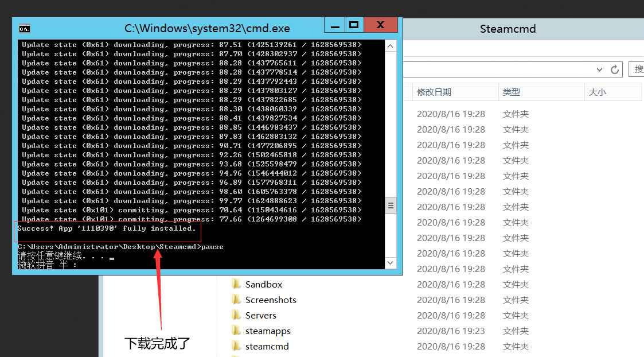This screenshot has width=644, height=357.
Task: Open the Steamcmd address bar dropdown
Action: click(x=600, y=69)
